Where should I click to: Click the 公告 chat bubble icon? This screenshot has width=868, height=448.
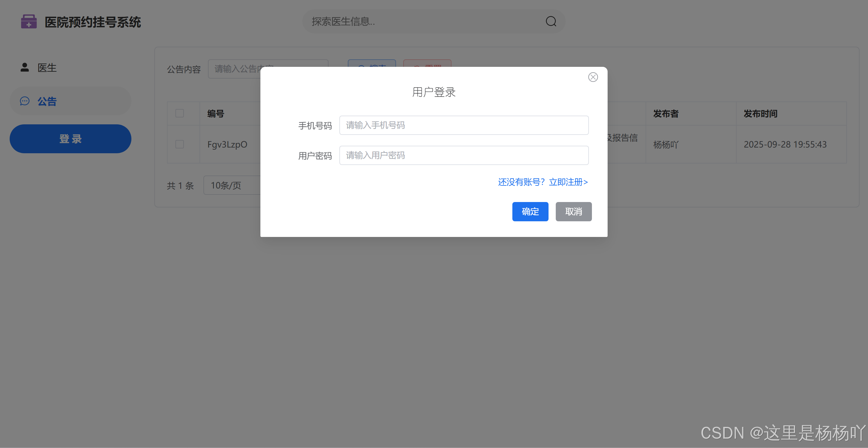(x=25, y=101)
